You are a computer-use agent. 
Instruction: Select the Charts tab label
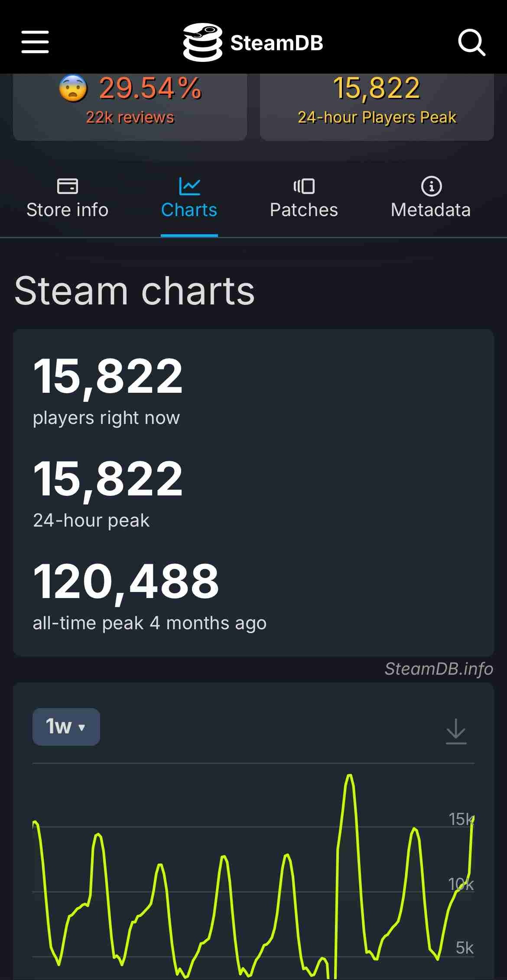click(x=189, y=210)
